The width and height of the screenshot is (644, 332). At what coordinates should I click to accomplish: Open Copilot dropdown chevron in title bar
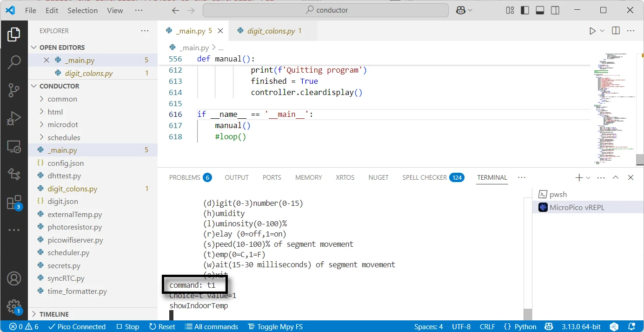pos(470,10)
